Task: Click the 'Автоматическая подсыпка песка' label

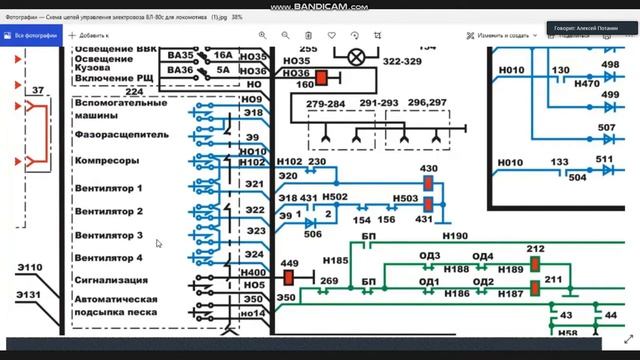Action: (116, 306)
